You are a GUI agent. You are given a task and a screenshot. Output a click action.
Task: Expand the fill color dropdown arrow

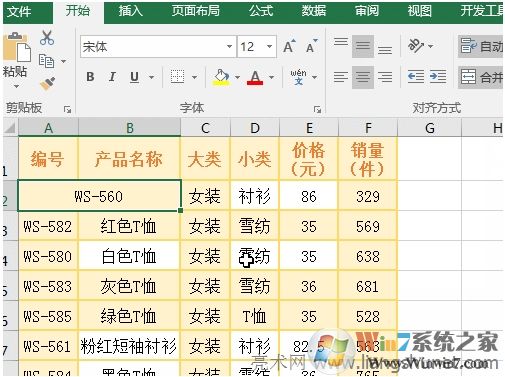pos(237,77)
